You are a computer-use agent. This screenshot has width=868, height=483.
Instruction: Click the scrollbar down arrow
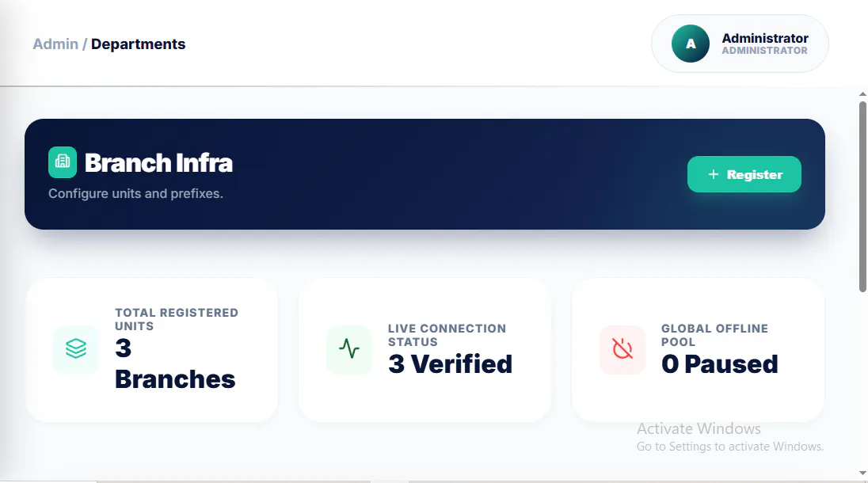[862, 473]
